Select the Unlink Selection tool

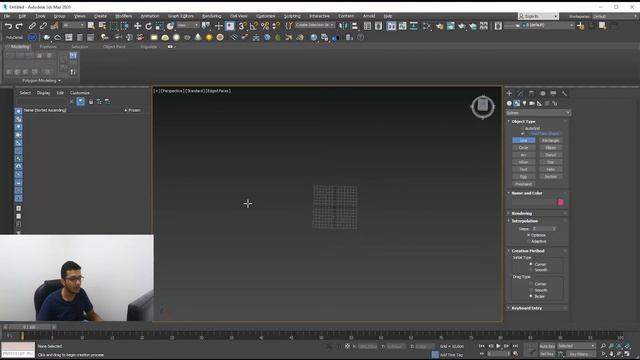tap(43, 26)
